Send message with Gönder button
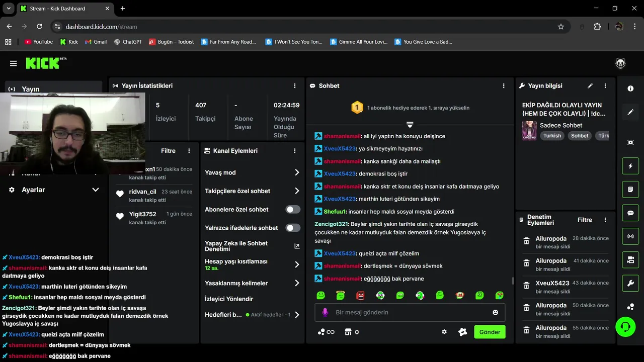This screenshot has width=644, height=362. coord(490,332)
